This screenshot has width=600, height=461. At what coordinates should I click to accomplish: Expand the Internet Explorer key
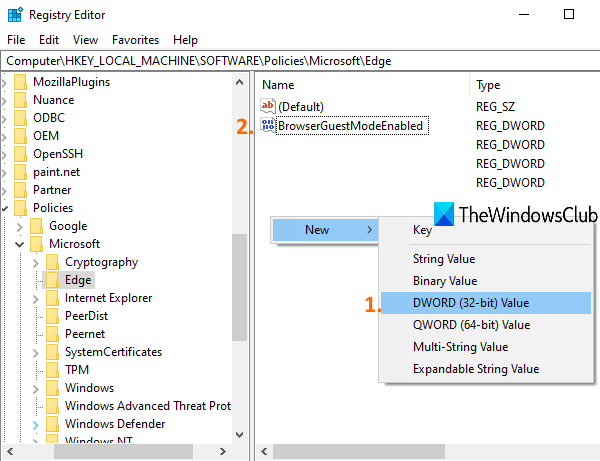[x=36, y=299]
